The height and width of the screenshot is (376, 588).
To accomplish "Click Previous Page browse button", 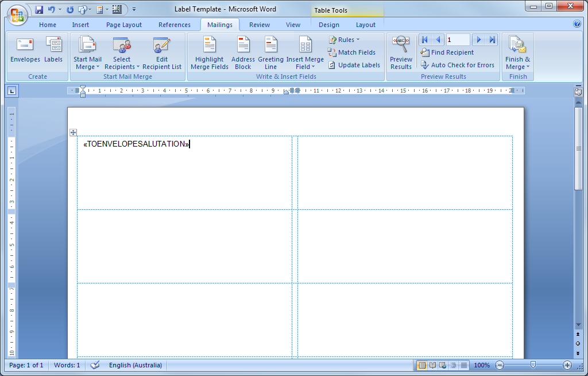I will pos(578,334).
